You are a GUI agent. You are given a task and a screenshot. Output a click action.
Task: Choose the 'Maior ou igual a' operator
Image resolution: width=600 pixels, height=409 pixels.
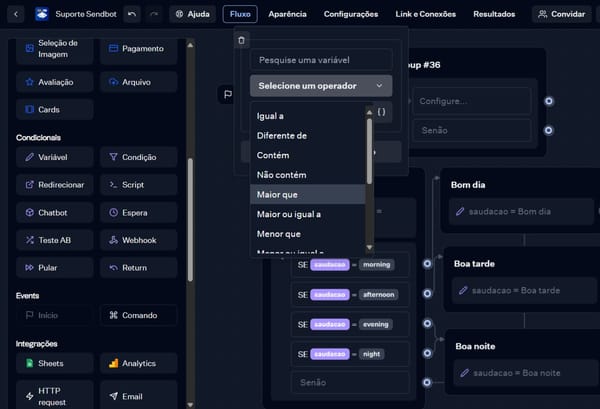tap(308, 214)
